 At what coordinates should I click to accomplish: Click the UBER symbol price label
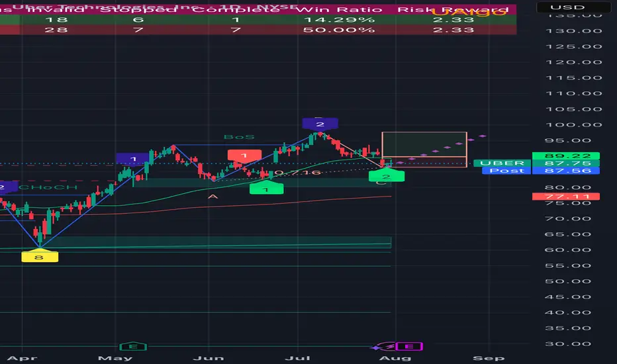pos(502,163)
